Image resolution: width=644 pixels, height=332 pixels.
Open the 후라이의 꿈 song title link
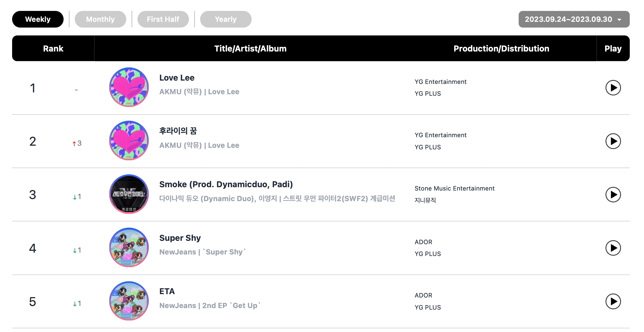click(178, 131)
